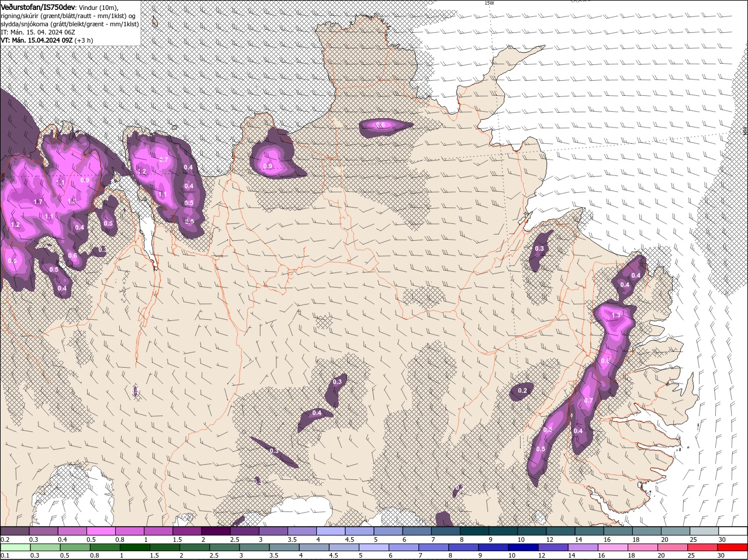Click the 'VT: Mán. 15.04.2024 09Z' valid time
748x560 pixels.
[x=37, y=40]
